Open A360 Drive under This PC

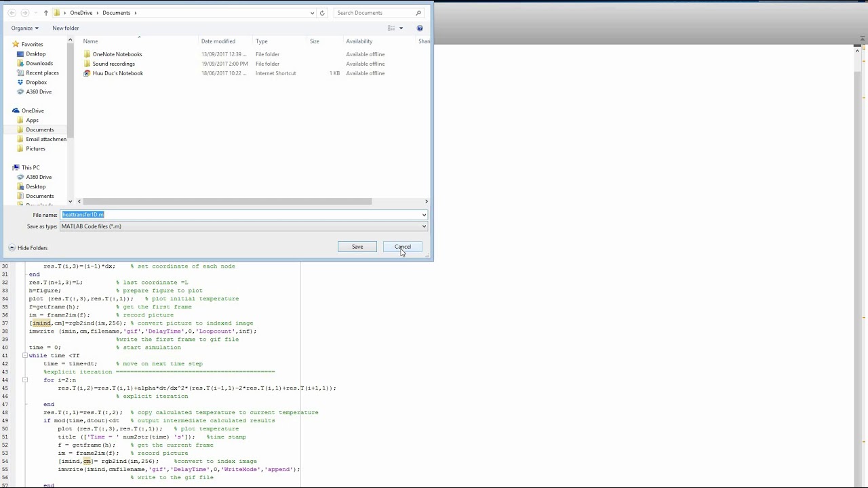point(39,177)
